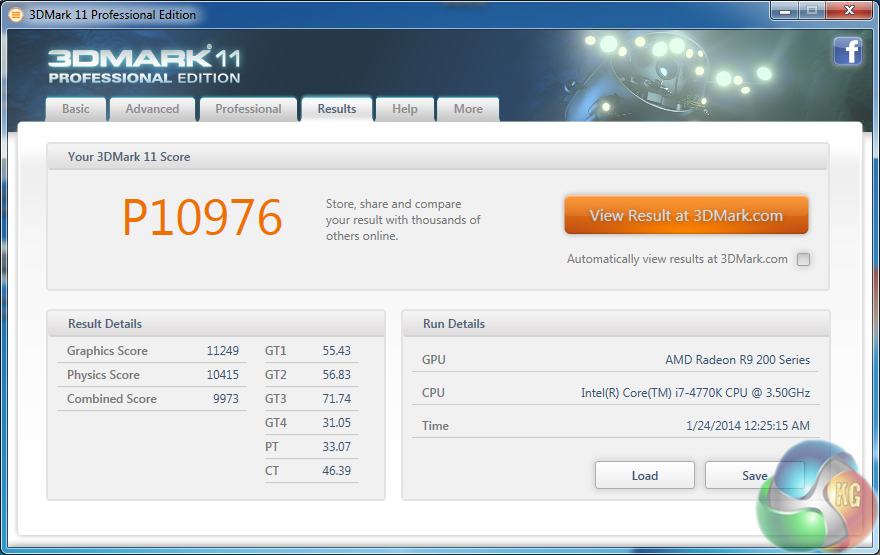
Task: Switch to the Basic tab
Action: pyautogui.click(x=76, y=109)
